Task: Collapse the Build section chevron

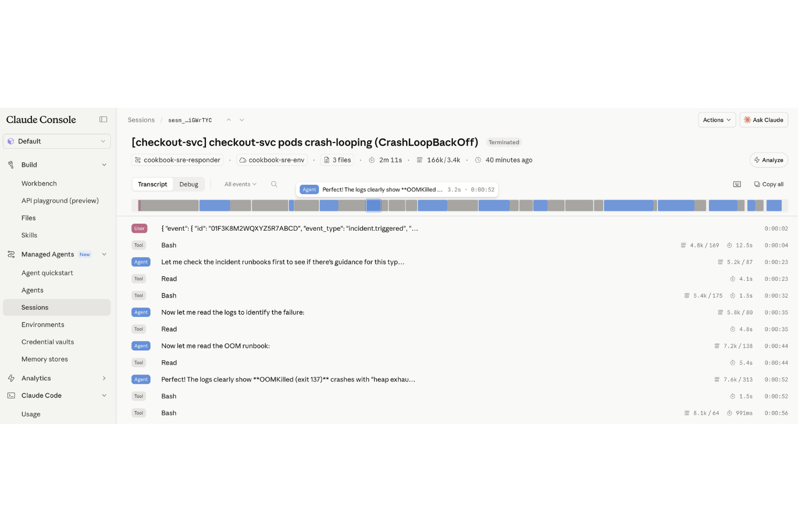Action: (104, 165)
